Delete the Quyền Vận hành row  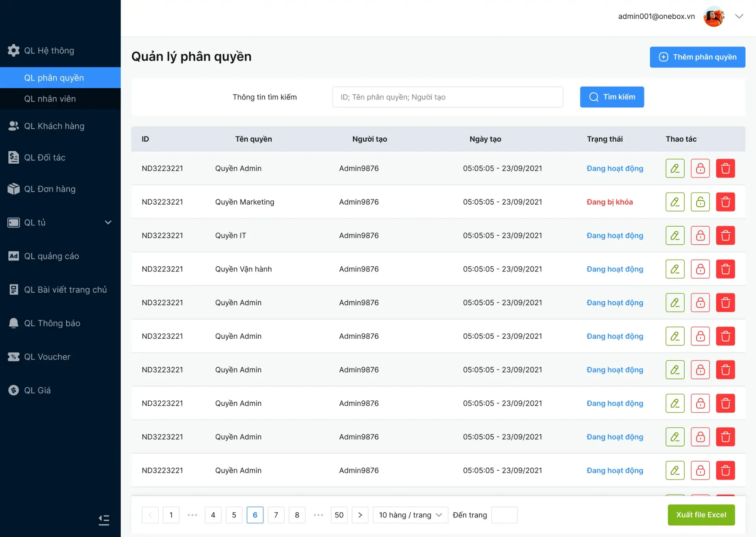click(x=725, y=269)
